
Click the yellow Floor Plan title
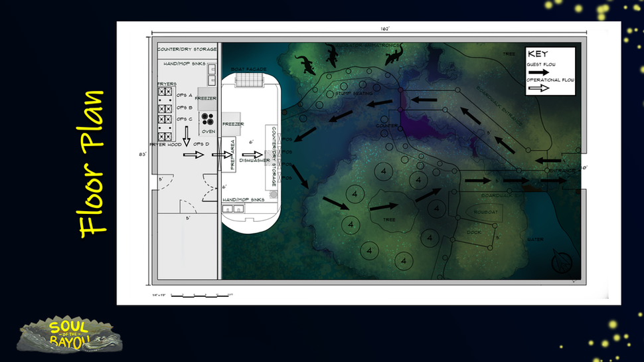pyautogui.click(x=92, y=164)
